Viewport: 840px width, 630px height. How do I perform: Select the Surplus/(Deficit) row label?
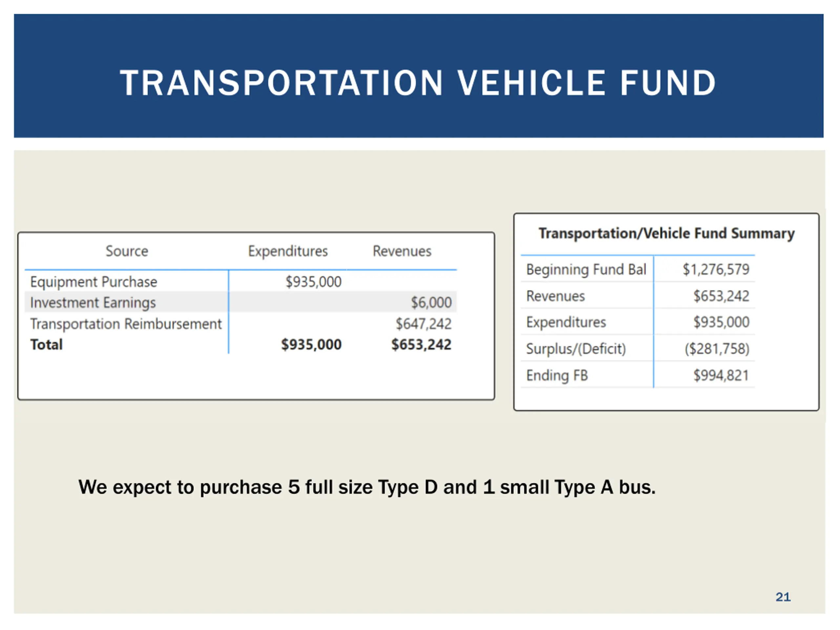click(x=576, y=348)
